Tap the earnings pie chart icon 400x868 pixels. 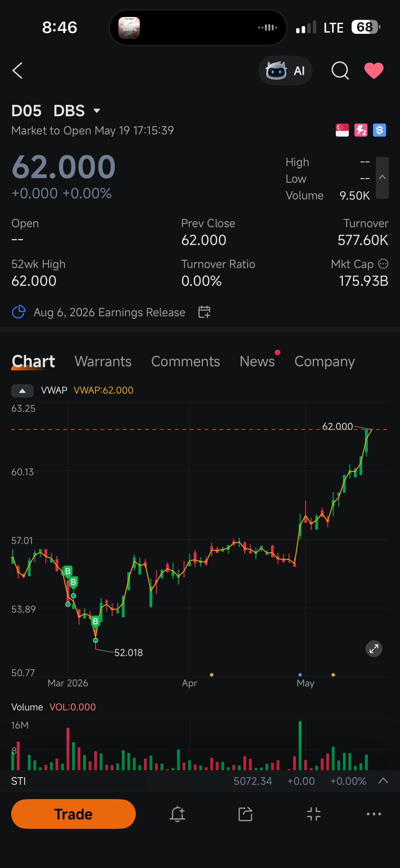click(x=19, y=312)
